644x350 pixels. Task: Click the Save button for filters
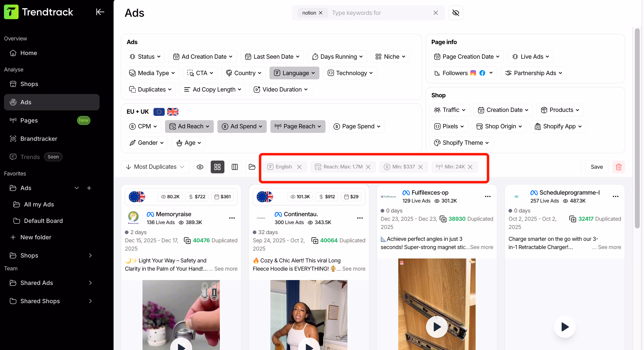click(x=596, y=167)
